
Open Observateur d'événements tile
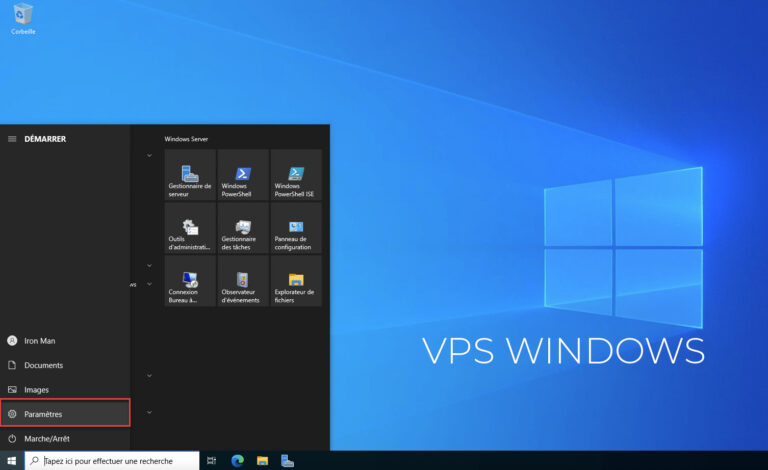(x=243, y=281)
